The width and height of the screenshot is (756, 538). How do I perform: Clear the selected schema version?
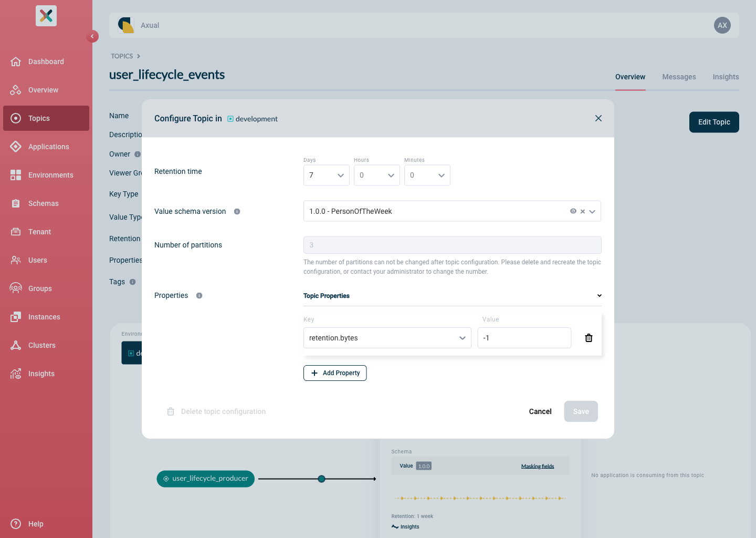pyautogui.click(x=583, y=211)
